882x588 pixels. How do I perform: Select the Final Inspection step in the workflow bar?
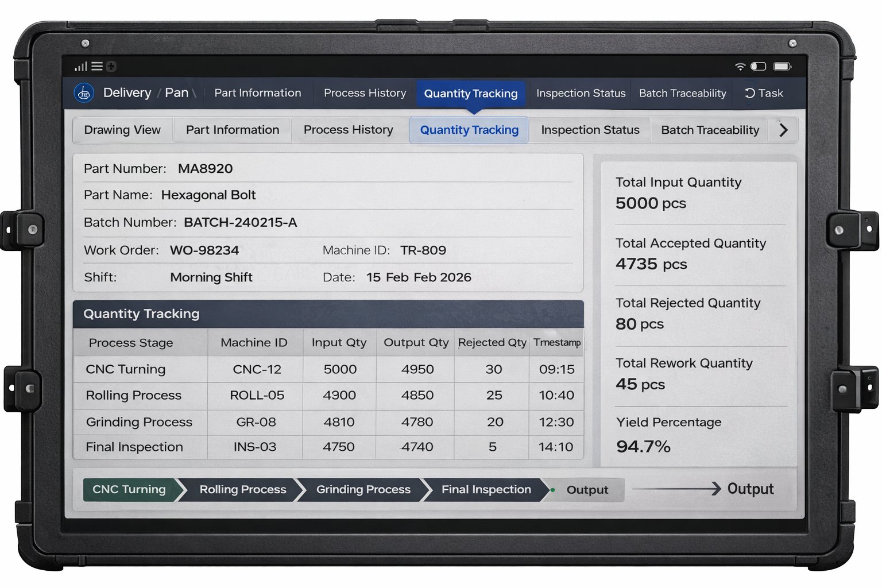486,490
